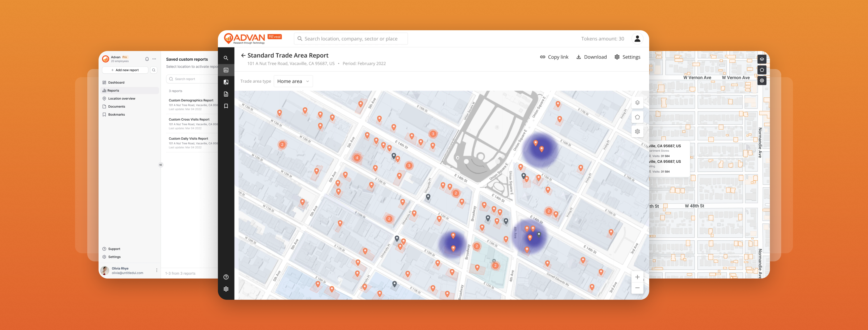Open search in dark sidebar
The height and width of the screenshot is (330, 868).
coord(226,58)
